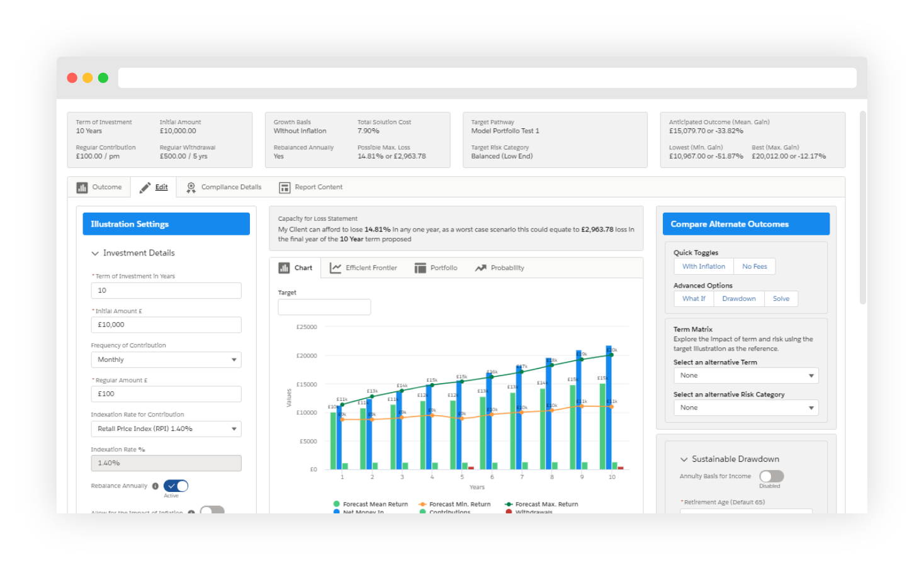This screenshot has width=924, height=570.
Task: Click the Drawdown advanced option button
Action: 738,299
